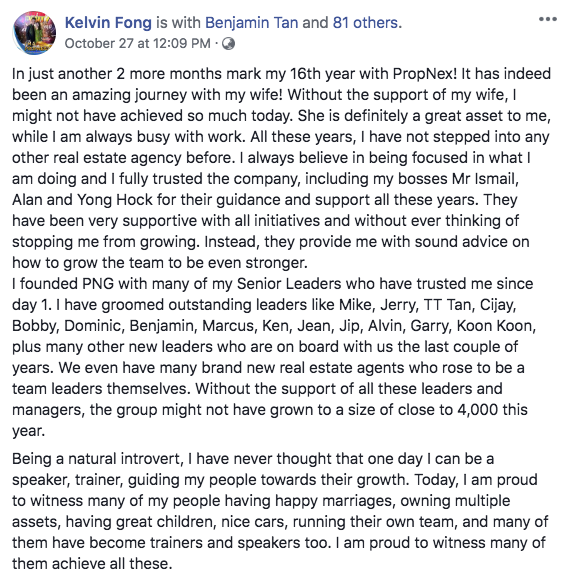Click the paragraph starting "Being a natural introvert"
The width and height of the screenshot is (566, 579).
(x=280, y=511)
